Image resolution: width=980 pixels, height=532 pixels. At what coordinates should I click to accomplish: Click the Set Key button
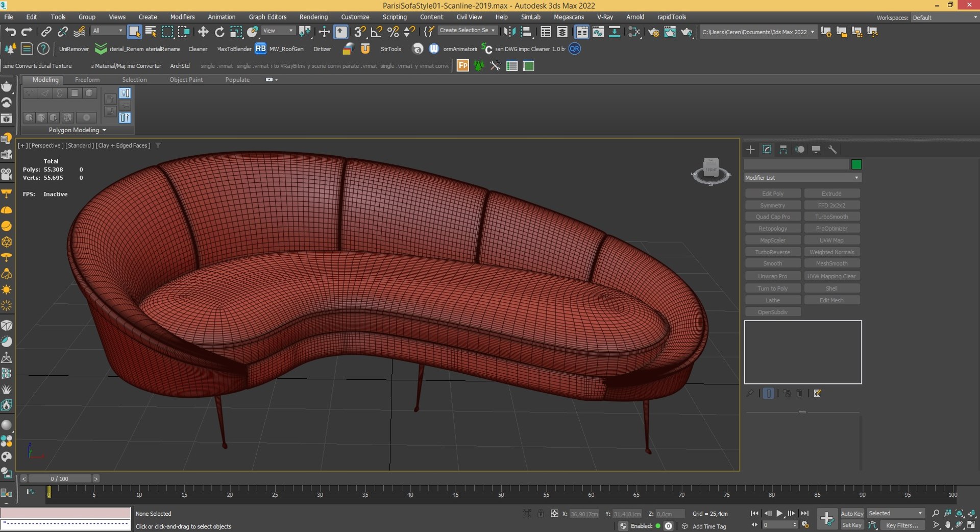pos(852,525)
